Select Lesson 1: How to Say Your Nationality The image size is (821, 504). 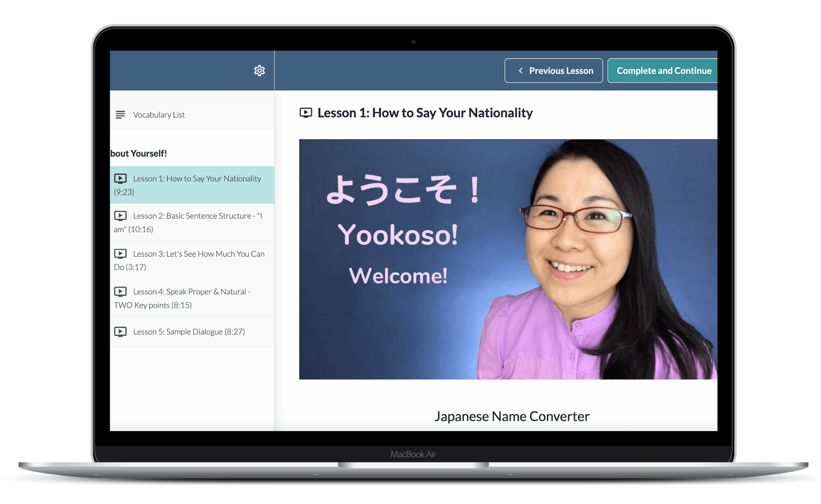[192, 185]
